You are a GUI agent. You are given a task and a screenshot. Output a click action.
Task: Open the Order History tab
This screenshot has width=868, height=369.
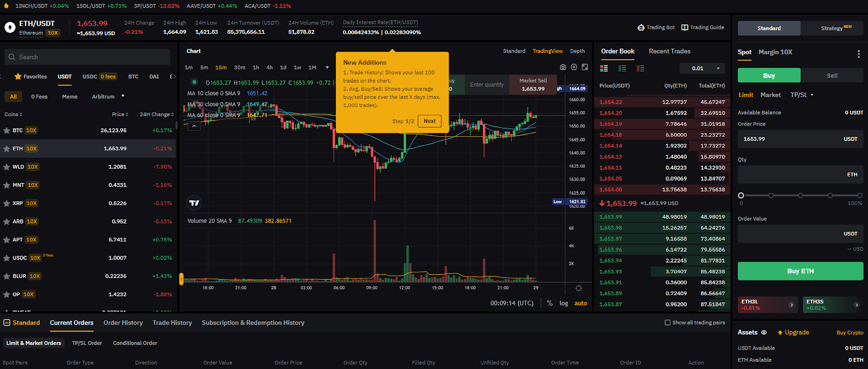point(123,322)
